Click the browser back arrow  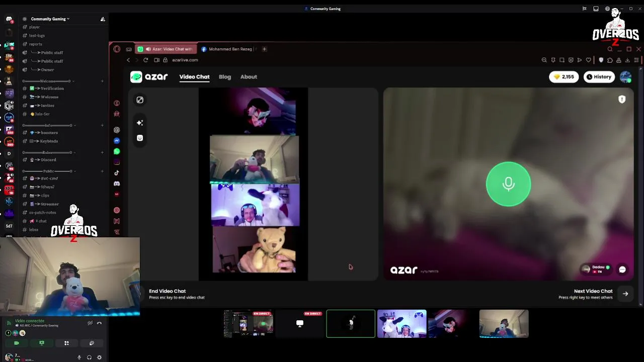click(128, 60)
